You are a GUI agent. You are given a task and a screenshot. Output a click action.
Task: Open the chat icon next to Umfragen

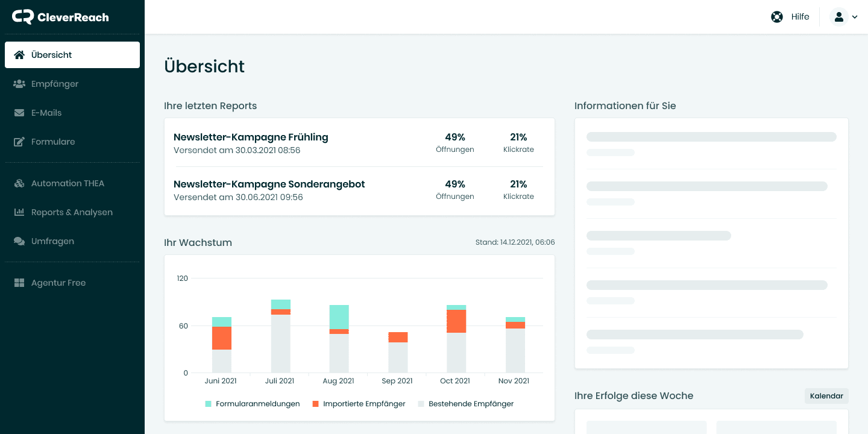point(19,241)
